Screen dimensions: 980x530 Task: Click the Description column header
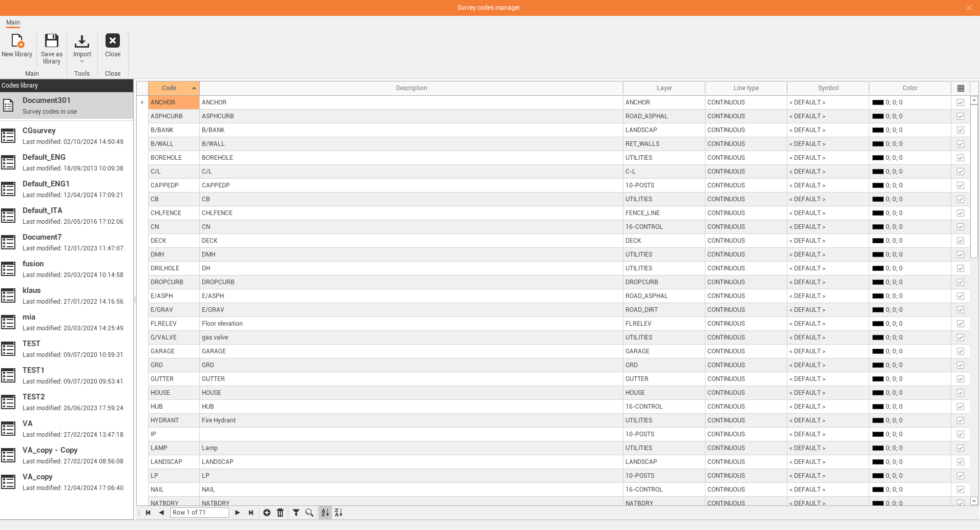tap(411, 88)
